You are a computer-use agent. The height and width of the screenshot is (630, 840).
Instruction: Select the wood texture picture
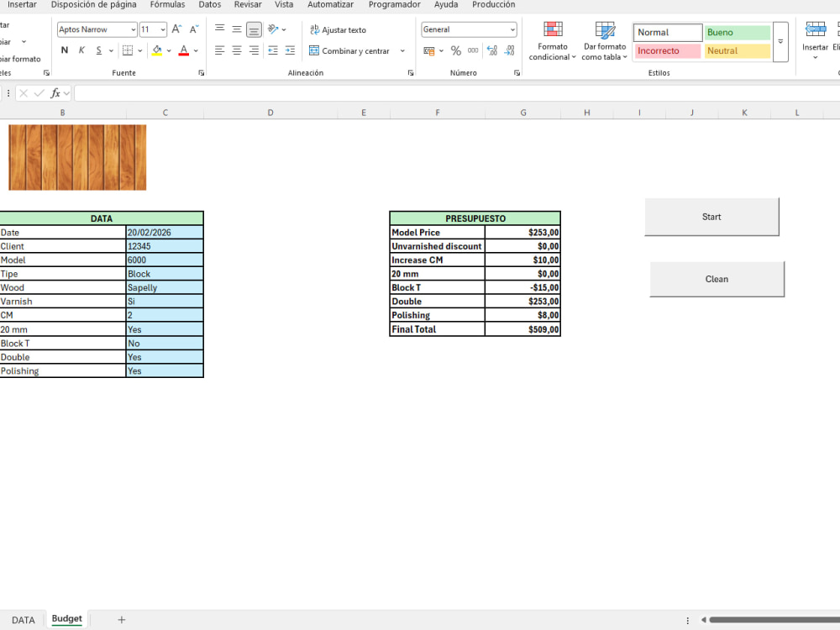(x=77, y=158)
